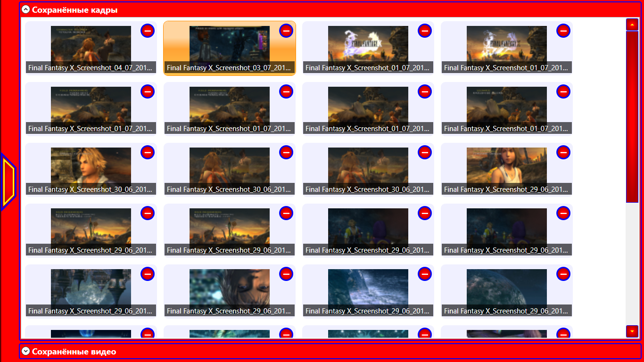
Task: Remove the planet view screenshot
Action: pyautogui.click(x=563, y=274)
